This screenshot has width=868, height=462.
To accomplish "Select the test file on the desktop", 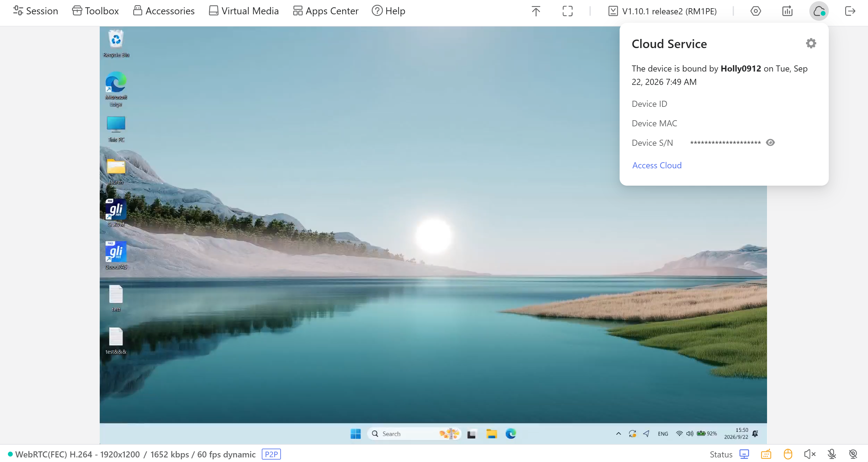I will pos(116,298).
